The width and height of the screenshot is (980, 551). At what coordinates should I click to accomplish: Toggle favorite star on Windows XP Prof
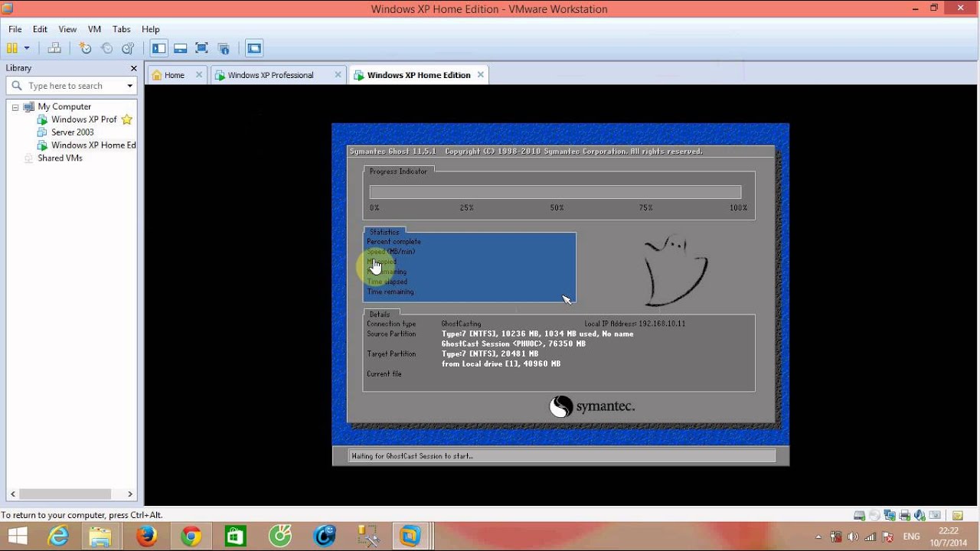127,119
